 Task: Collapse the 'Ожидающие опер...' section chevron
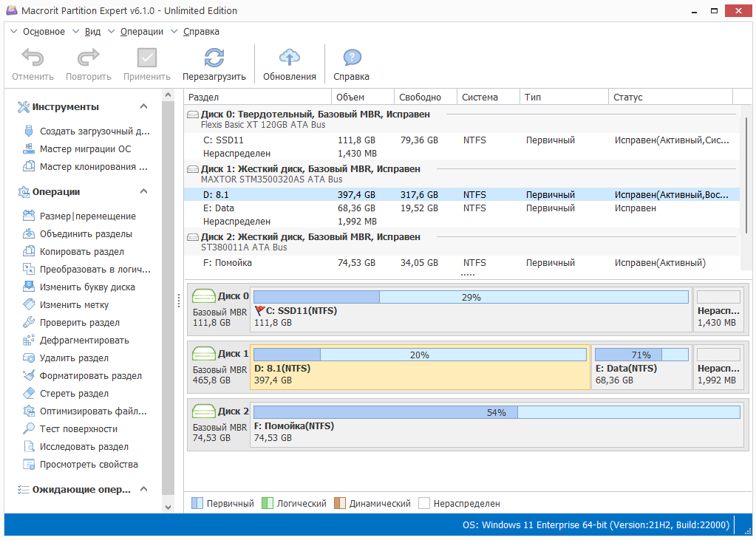tap(143, 489)
